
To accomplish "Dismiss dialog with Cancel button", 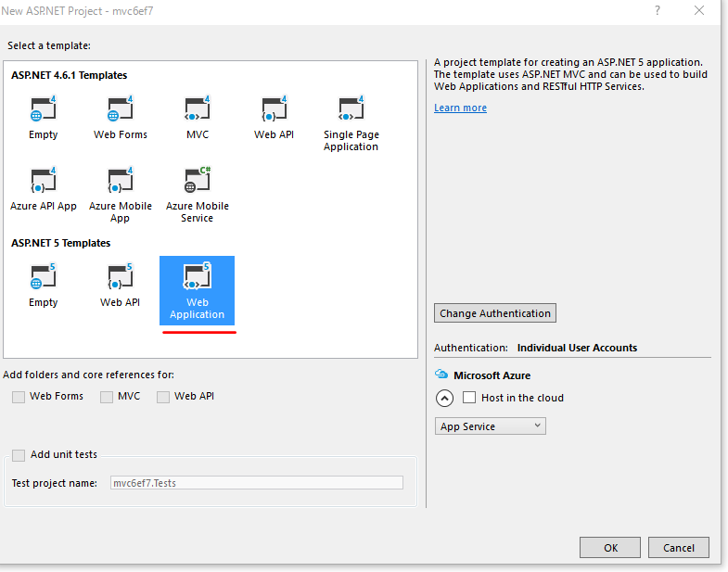I will 678,548.
